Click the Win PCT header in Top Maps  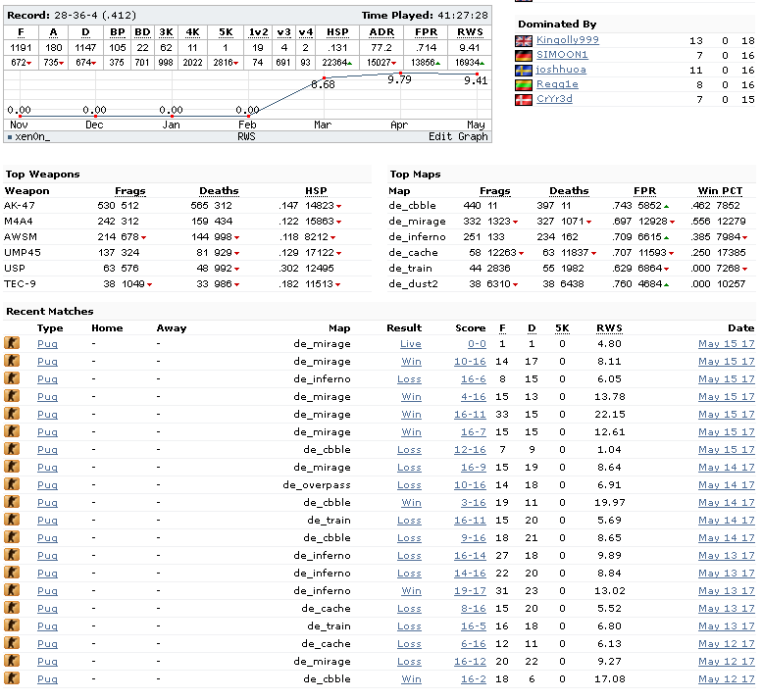click(720, 191)
